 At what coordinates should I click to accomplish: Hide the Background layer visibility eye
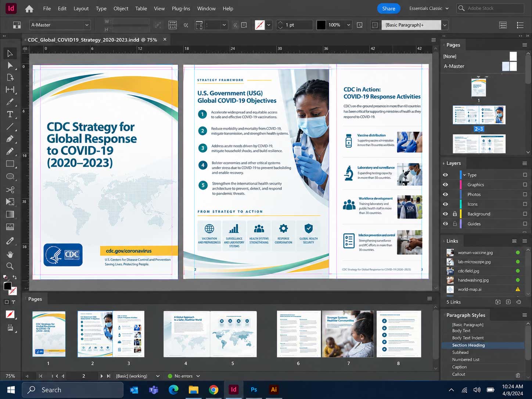click(445, 214)
